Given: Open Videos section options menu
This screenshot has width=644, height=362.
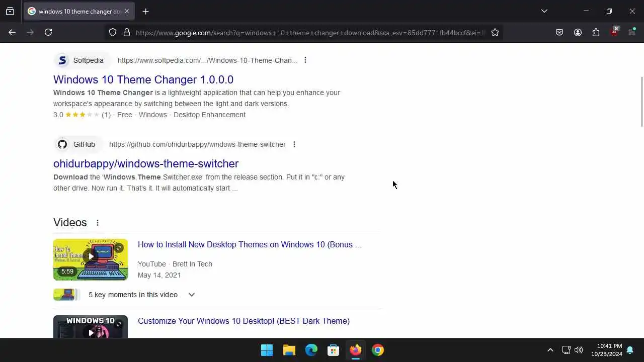Looking at the screenshot, I should [97, 223].
